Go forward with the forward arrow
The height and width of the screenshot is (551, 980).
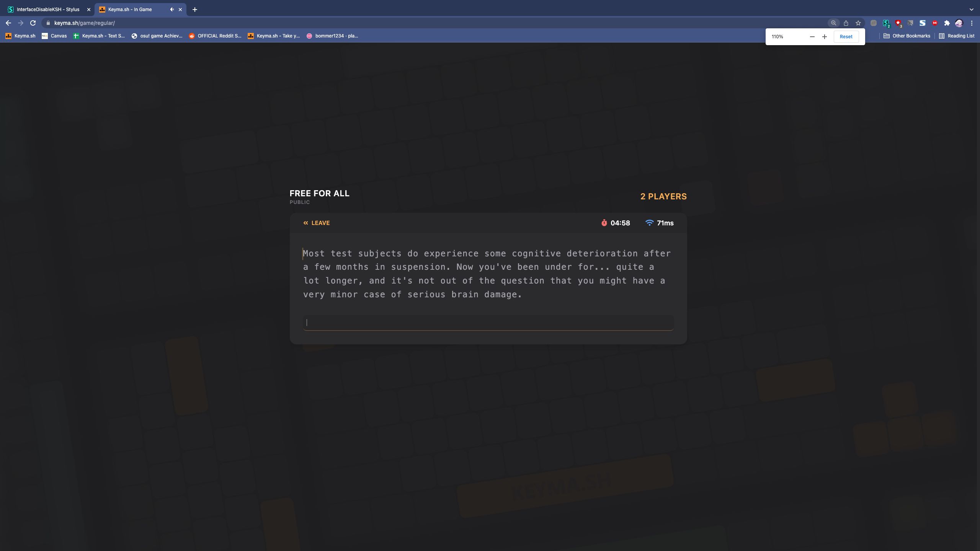pos(21,23)
